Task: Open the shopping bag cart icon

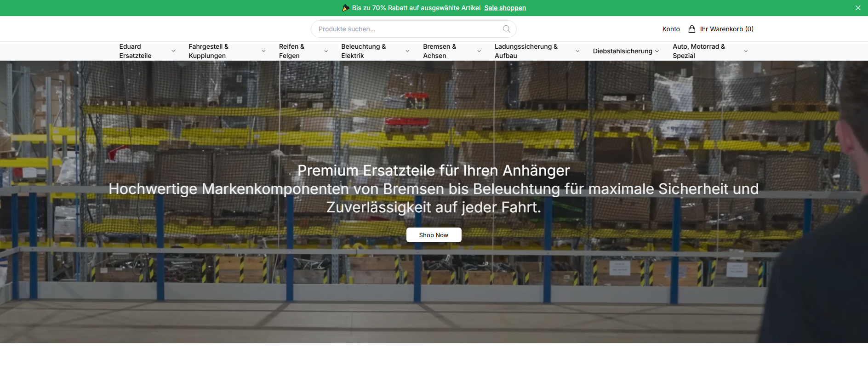Action: (x=691, y=29)
